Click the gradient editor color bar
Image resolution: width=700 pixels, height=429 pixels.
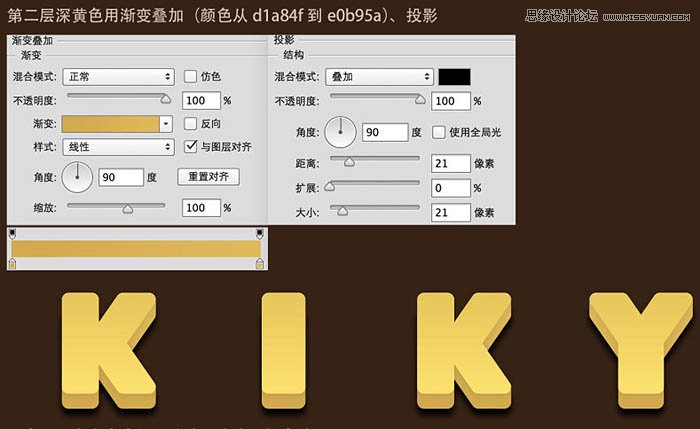point(136,249)
